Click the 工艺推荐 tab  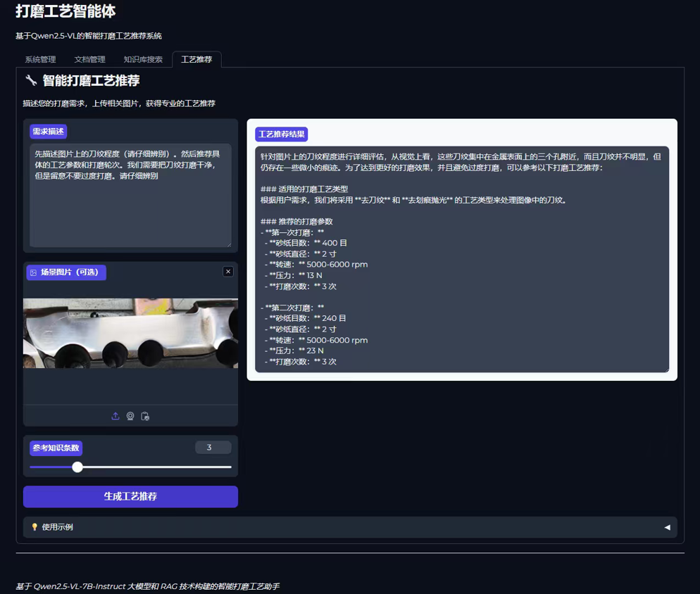196,59
